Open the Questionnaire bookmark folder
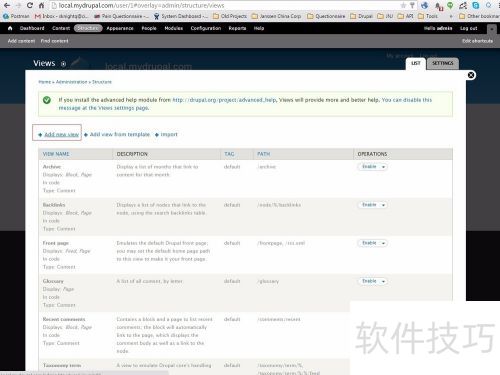Image resolution: width=500 pixels, height=375 pixels. tap(326, 16)
